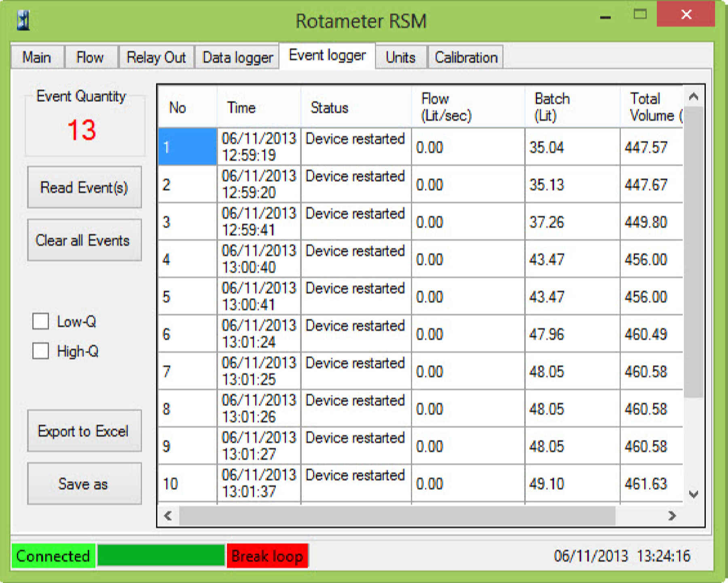Image resolution: width=728 pixels, height=583 pixels.
Task: Click the scroll down arrow of the table
Action: (x=693, y=494)
